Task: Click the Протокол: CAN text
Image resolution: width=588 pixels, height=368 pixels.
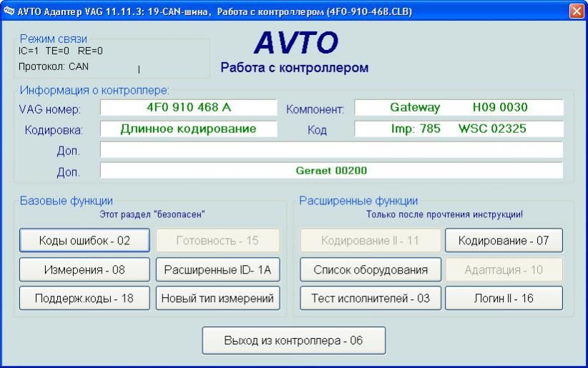Action: point(53,66)
